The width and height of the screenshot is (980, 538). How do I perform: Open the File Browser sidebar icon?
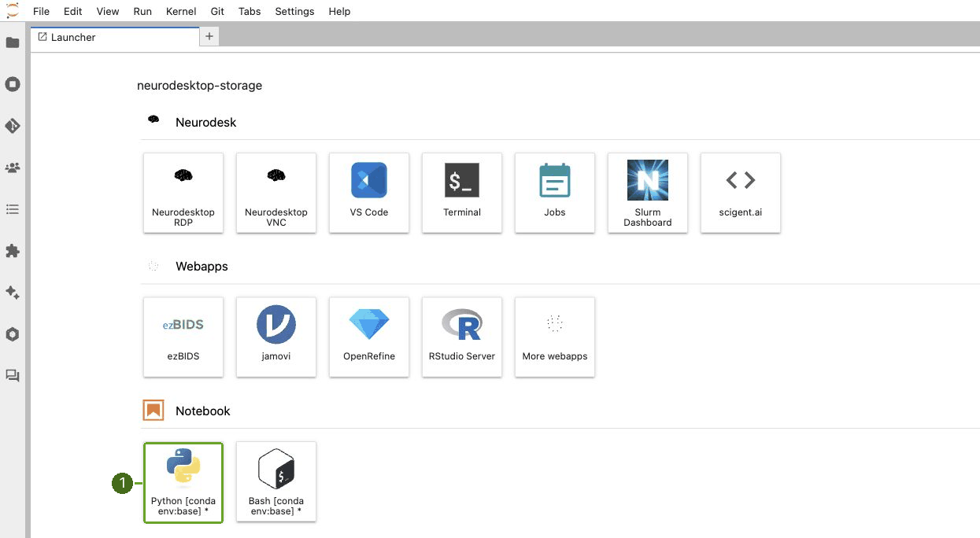click(x=13, y=42)
